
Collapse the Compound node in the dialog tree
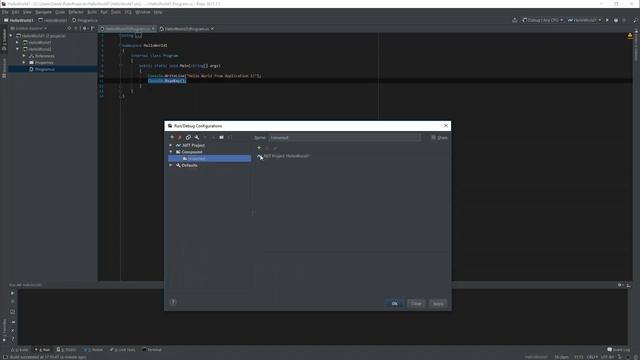tap(171, 152)
